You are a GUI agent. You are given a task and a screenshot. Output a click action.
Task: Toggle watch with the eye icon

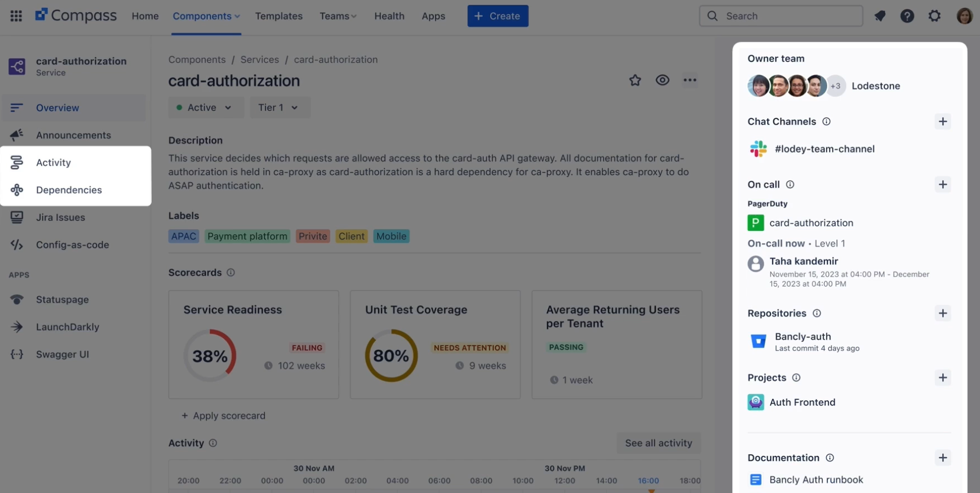tap(662, 81)
